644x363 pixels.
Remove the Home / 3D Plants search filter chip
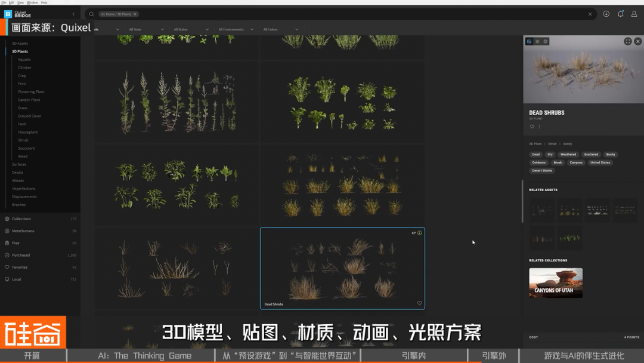point(135,14)
